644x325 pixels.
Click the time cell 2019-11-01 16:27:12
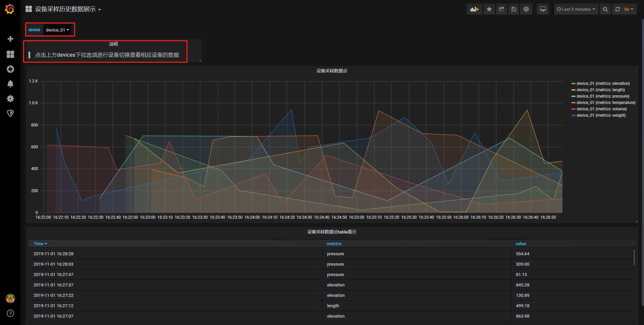click(x=53, y=306)
